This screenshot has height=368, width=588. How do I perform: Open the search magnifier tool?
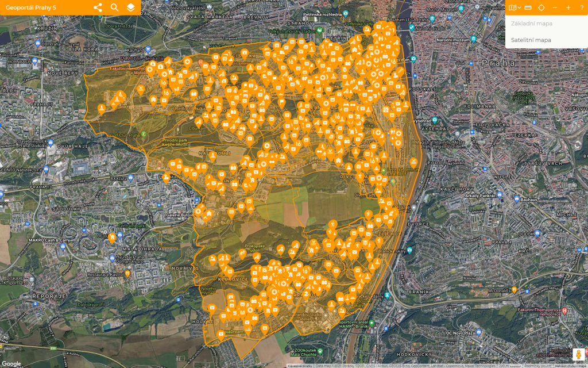[114, 7]
